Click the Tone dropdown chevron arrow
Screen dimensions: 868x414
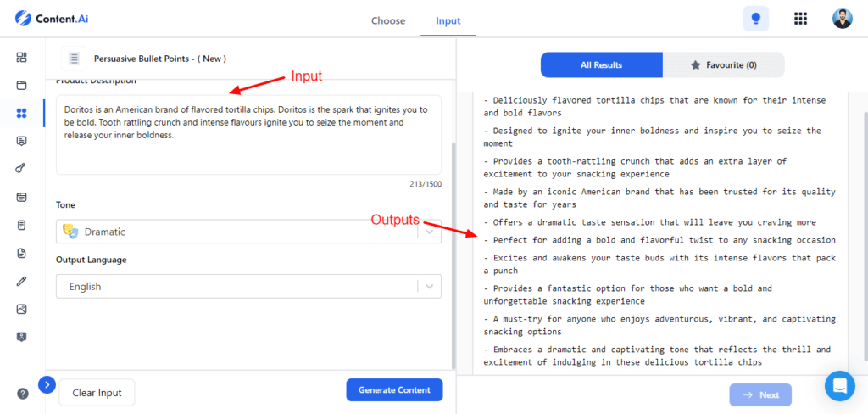430,232
